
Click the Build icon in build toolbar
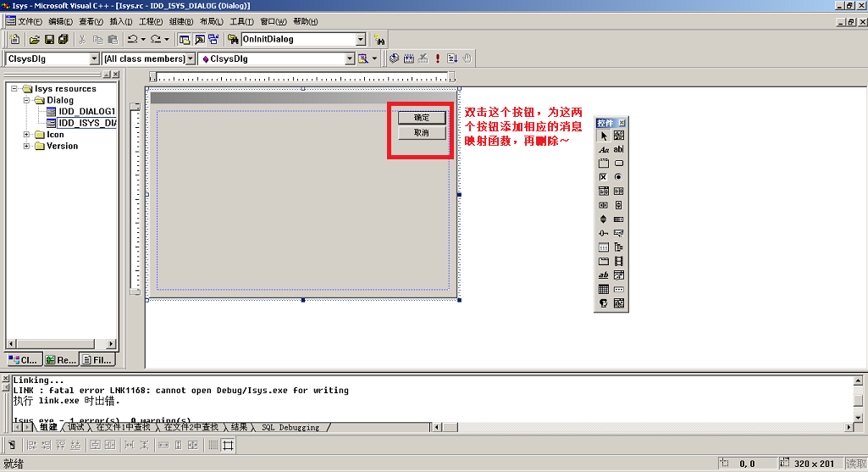click(408, 58)
